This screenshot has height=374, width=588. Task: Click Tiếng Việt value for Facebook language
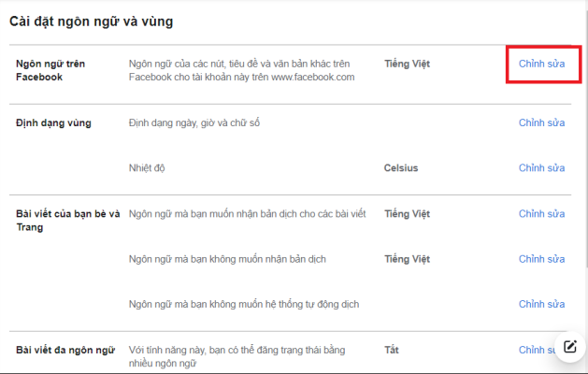pyautogui.click(x=407, y=64)
